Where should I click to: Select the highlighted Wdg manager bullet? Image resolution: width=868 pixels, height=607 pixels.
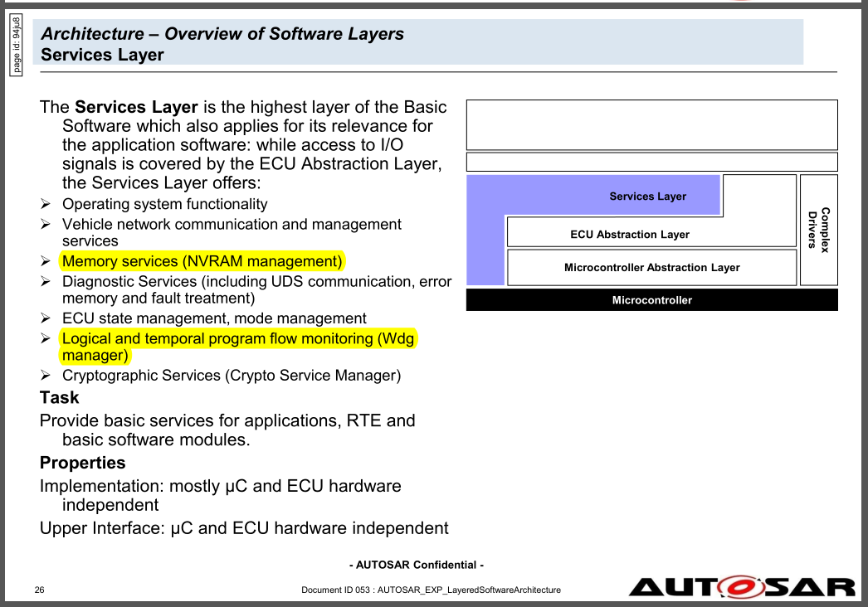pos(238,338)
